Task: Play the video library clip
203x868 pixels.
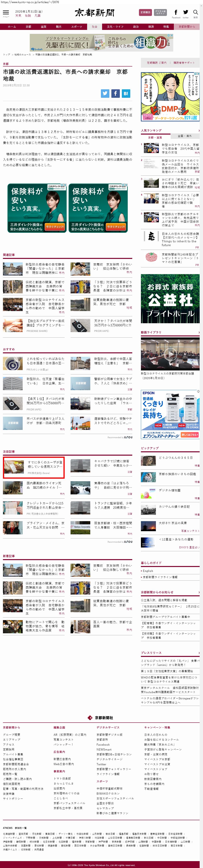Action: coord(170,354)
